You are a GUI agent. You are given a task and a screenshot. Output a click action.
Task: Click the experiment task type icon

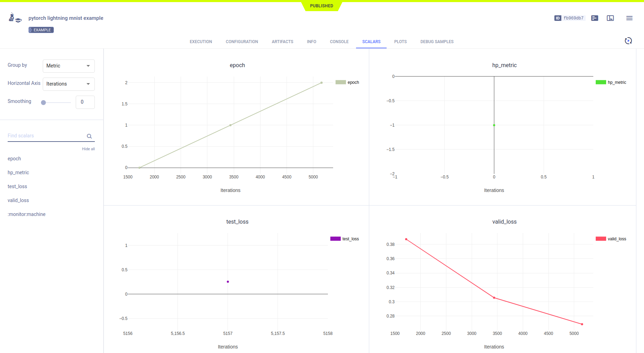click(15, 18)
